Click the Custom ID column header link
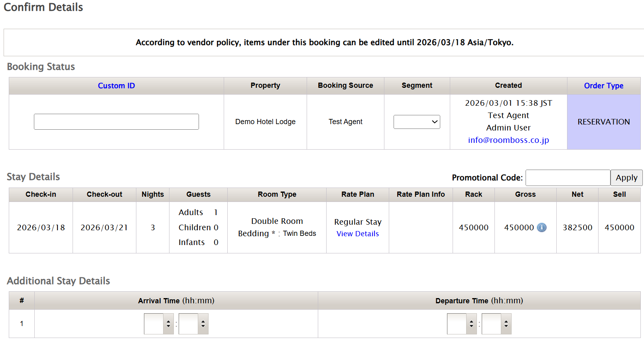644x340 pixels. (116, 86)
